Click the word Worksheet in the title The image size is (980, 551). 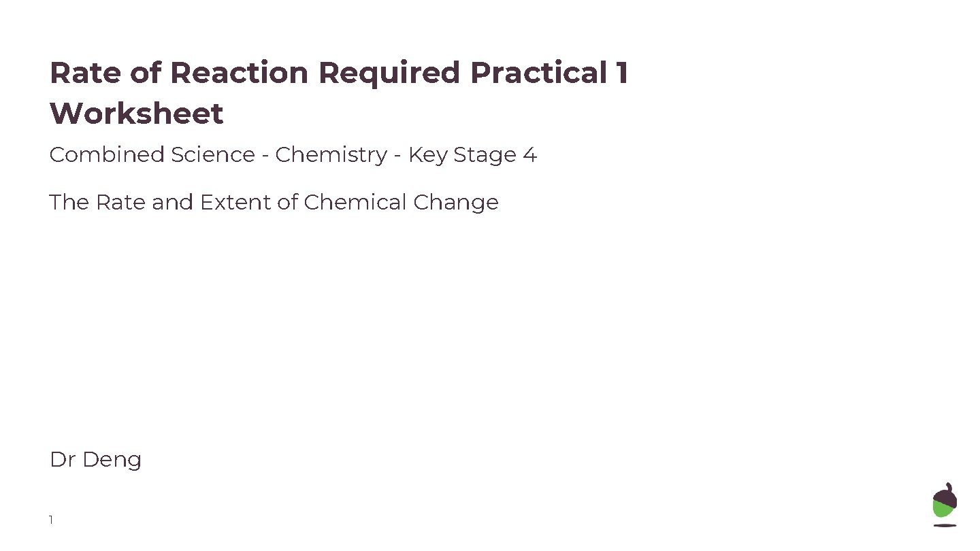tap(137, 114)
